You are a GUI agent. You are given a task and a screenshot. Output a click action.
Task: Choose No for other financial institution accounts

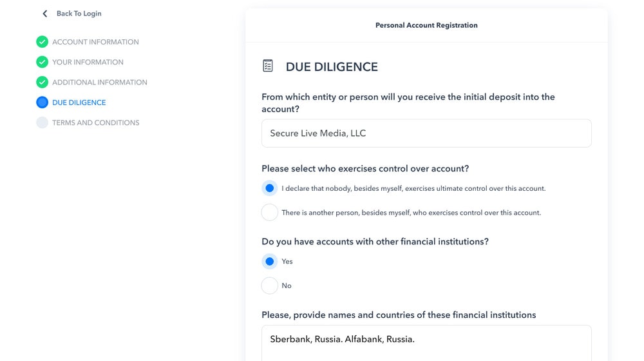[x=270, y=286]
